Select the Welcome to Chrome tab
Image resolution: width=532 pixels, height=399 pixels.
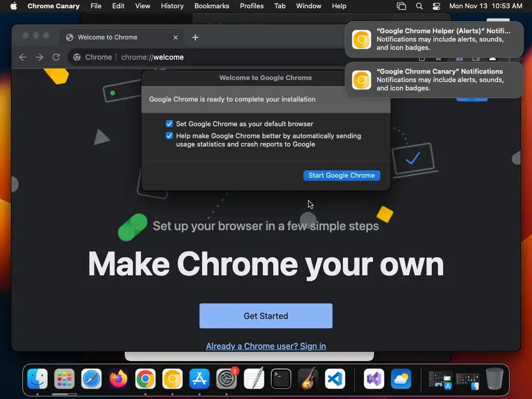click(x=122, y=37)
